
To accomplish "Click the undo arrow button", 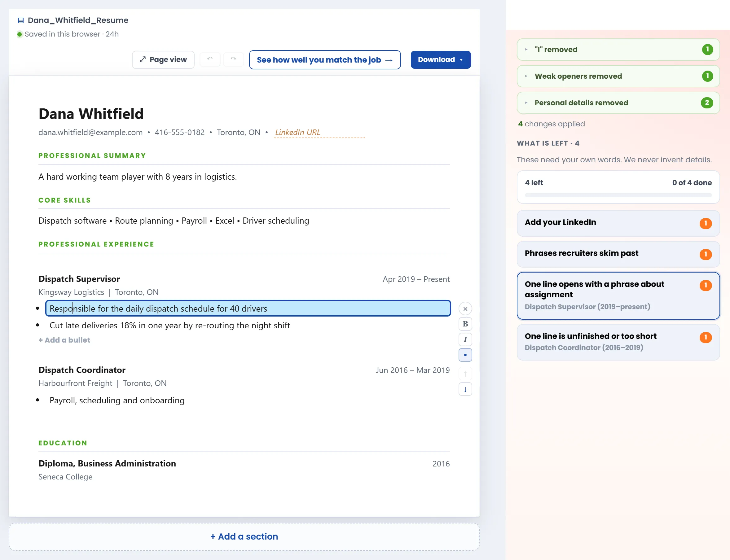I will point(210,59).
